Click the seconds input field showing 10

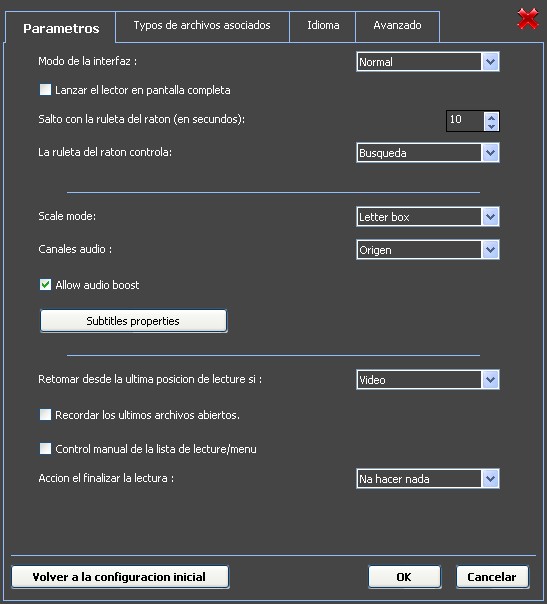465,121
